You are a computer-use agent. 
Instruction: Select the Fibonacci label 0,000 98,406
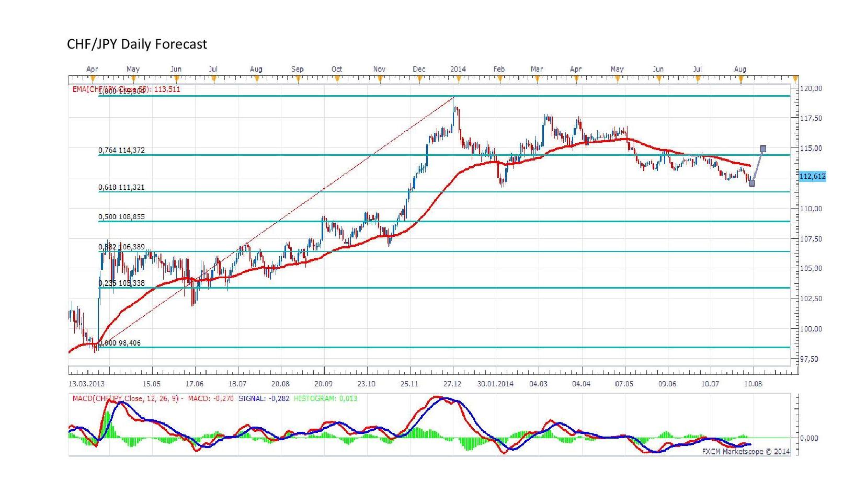120,343
